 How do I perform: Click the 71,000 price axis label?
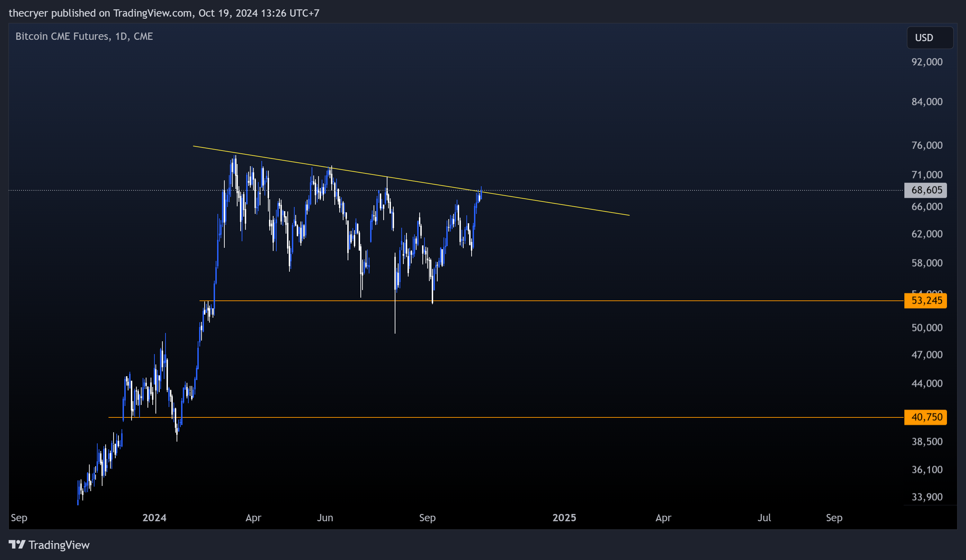pos(927,175)
